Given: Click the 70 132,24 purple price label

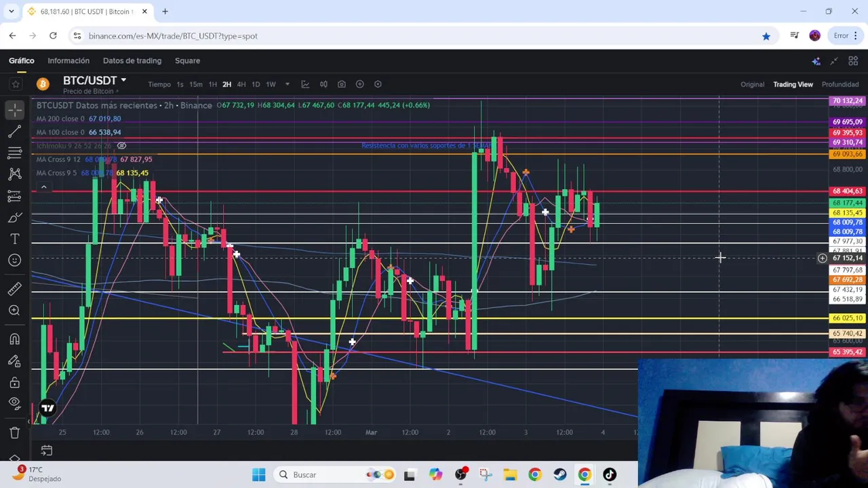Looking at the screenshot, I should (x=847, y=101).
